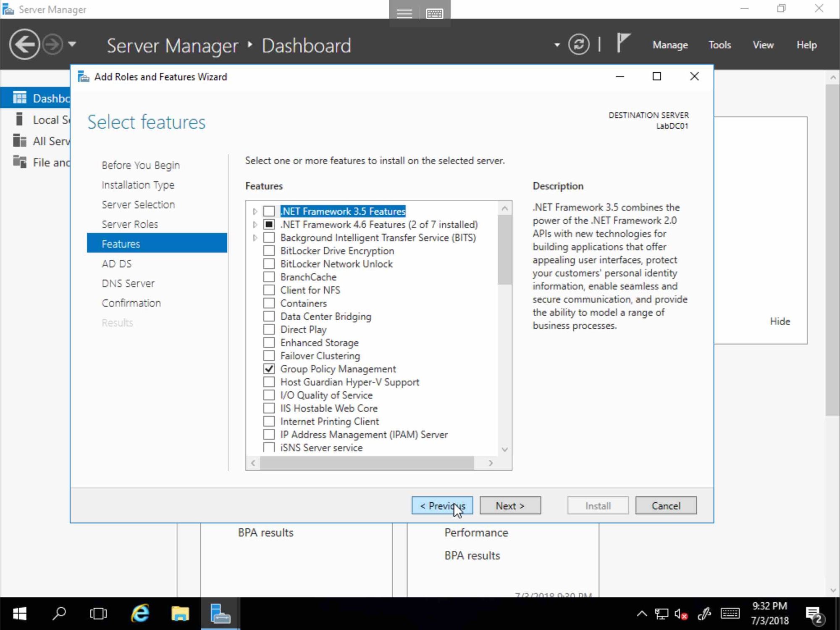The width and height of the screenshot is (840, 630).
Task: Click the features list scroll down arrow
Action: pyautogui.click(x=505, y=449)
